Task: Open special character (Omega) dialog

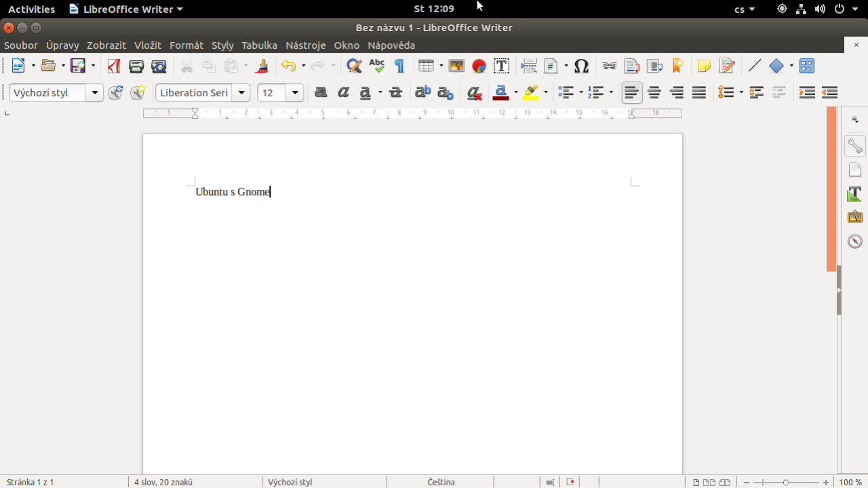Action: click(581, 66)
